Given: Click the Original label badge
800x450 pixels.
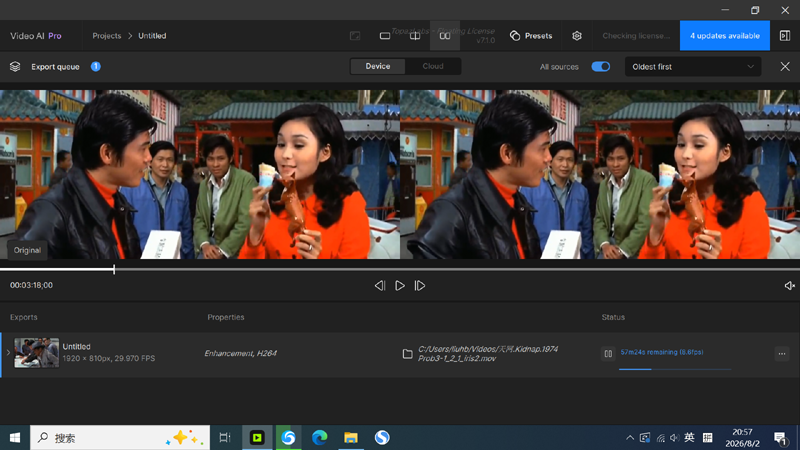Looking at the screenshot, I should [27, 250].
